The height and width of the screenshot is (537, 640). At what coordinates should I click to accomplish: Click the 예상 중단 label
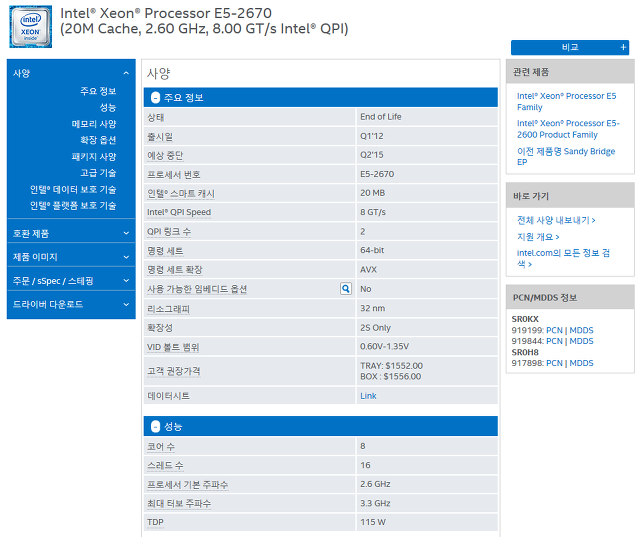click(165, 155)
